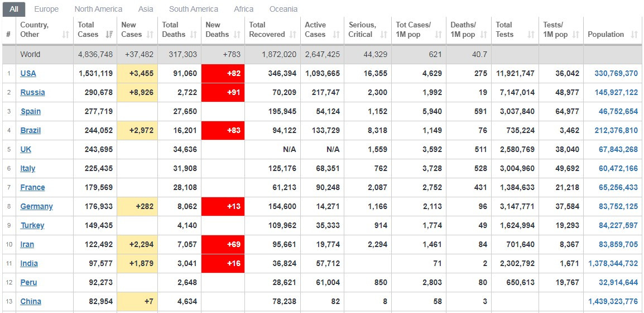This screenshot has height=313, width=644.
Task: Sort by Tests/1M pop arrow icon
Action: point(576,35)
